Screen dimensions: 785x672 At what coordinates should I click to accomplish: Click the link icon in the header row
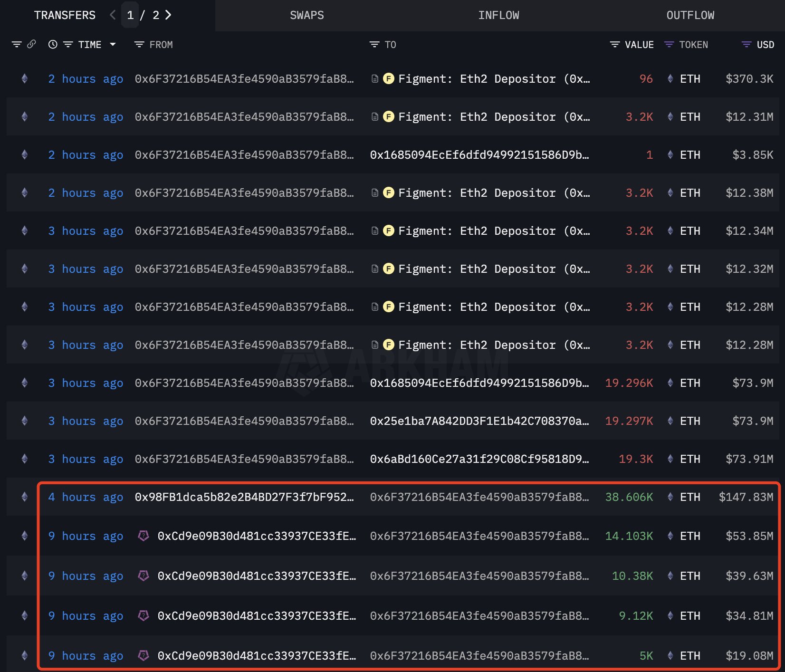[31, 44]
